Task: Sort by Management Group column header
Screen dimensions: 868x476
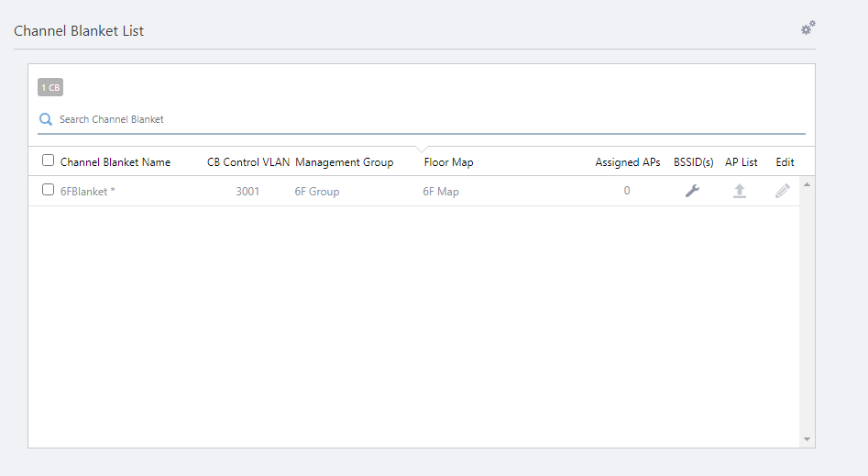Action: pos(344,162)
